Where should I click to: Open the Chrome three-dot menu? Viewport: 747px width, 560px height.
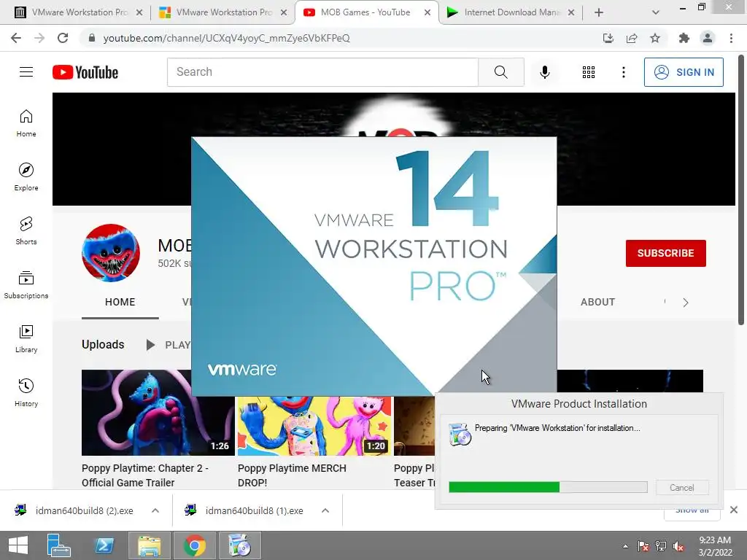pos(731,38)
